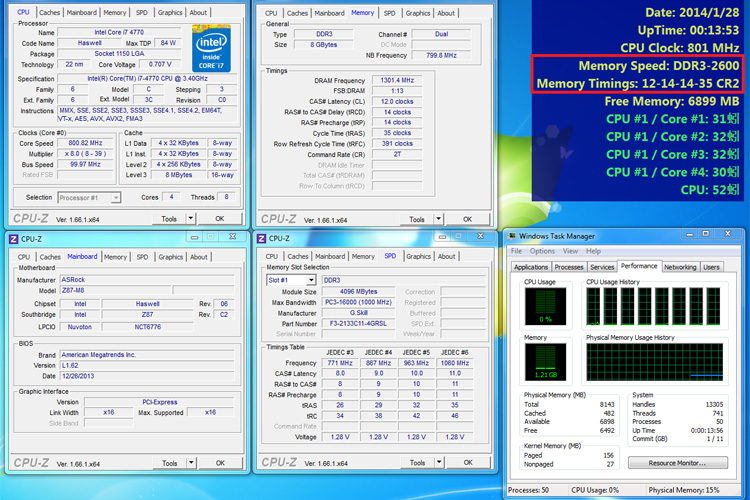The height and width of the screenshot is (500, 750).
Task: Click the Processes: 50 status bar entry
Action: click(x=529, y=490)
